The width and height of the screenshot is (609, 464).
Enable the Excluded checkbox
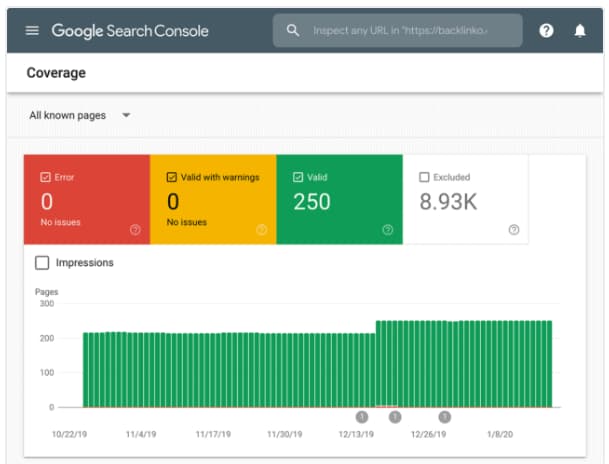click(424, 177)
